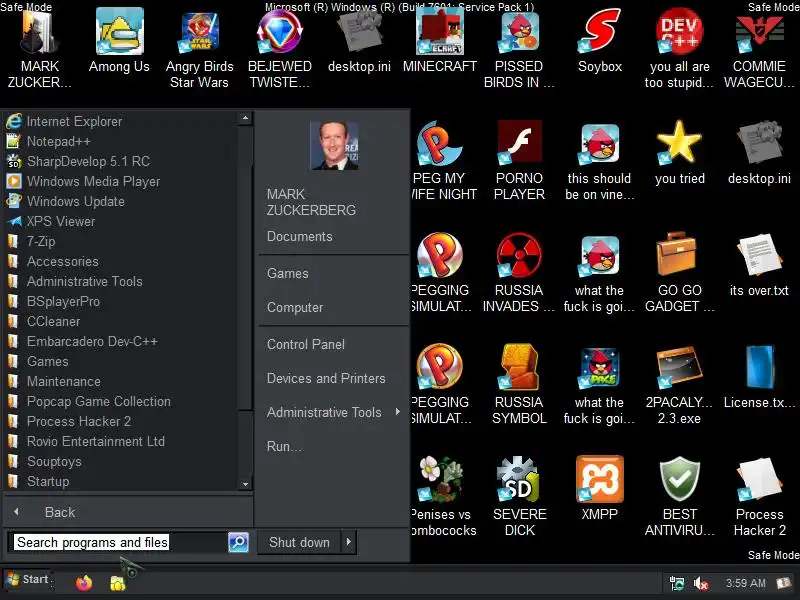Viewport: 800px width, 600px height.
Task: Click the 3:59 AM clock
Action: pyautogui.click(x=745, y=583)
